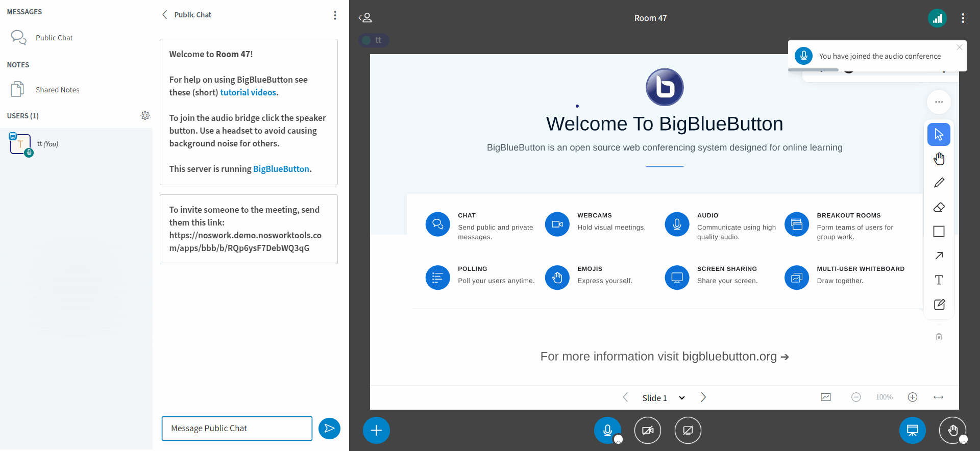Click the meeting invite link text
The width and height of the screenshot is (980, 451).
[x=246, y=242]
